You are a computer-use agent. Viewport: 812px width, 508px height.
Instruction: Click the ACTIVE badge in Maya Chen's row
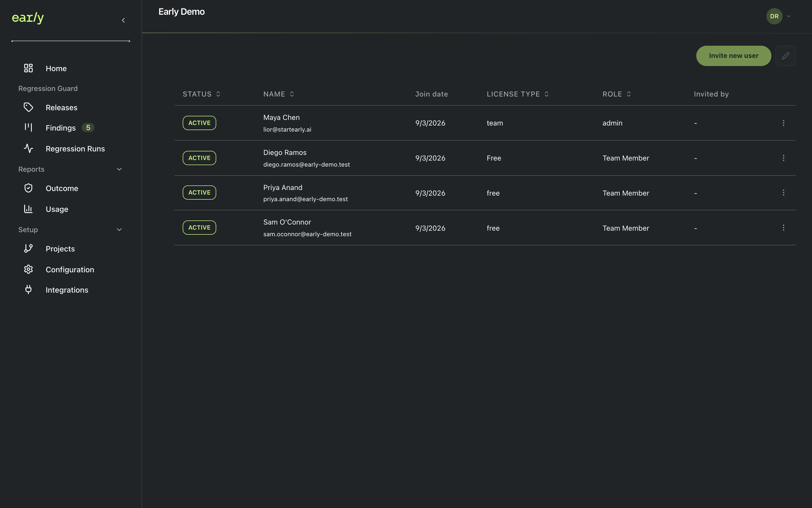[x=199, y=123]
